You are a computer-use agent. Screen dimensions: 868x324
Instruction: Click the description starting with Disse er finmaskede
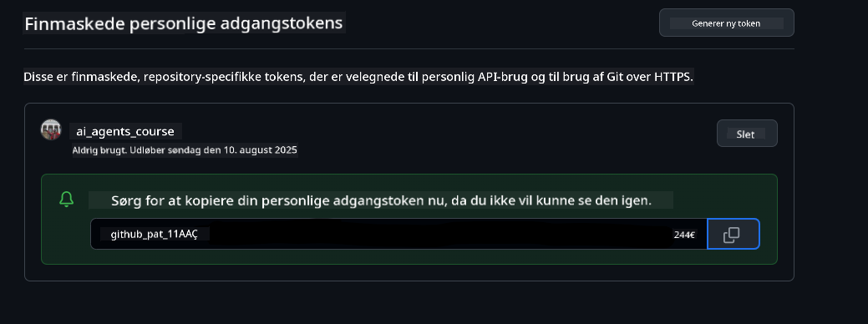pos(358,77)
